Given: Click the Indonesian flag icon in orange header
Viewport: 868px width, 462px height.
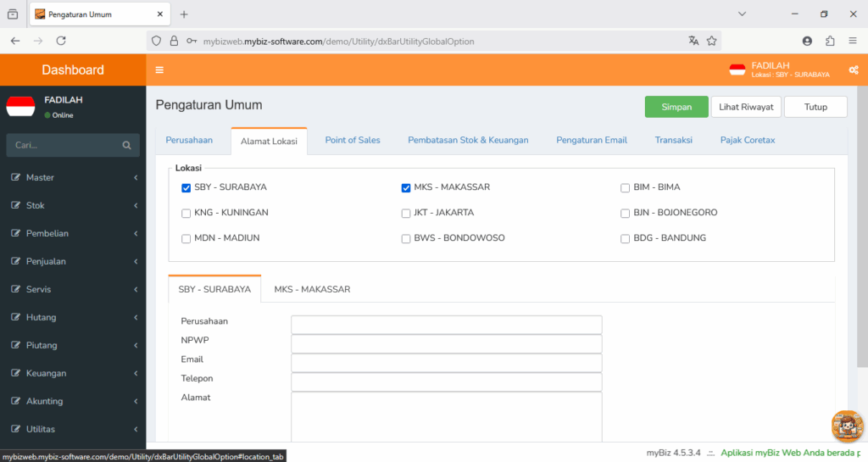Looking at the screenshot, I should tap(737, 70).
